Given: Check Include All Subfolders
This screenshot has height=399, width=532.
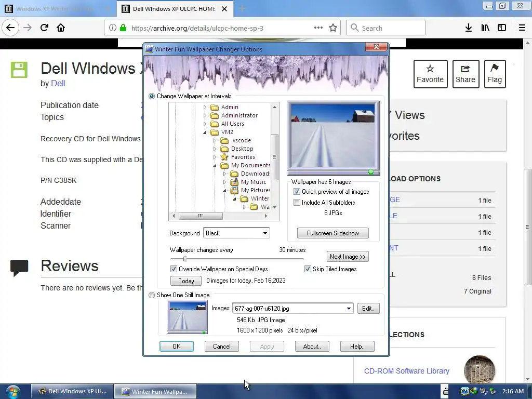Looking at the screenshot, I should [x=297, y=203].
